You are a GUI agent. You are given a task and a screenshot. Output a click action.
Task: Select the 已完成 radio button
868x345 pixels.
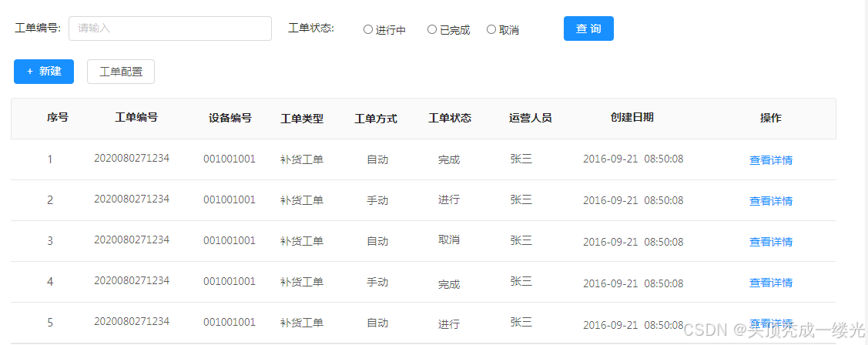tap(432, 29)
